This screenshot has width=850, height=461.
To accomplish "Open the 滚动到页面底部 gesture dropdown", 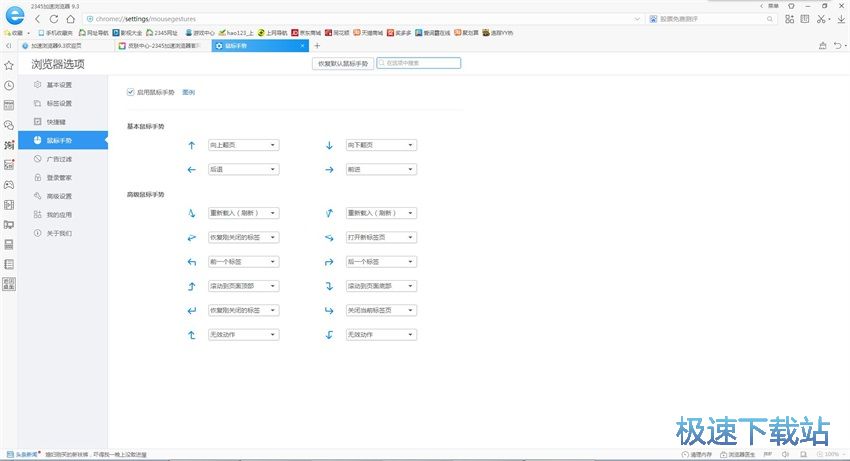I will [x=381, y=286].
